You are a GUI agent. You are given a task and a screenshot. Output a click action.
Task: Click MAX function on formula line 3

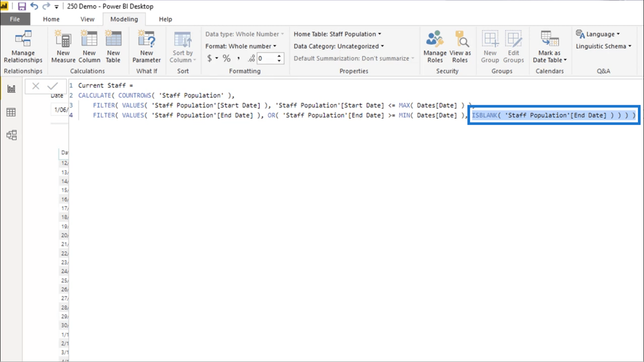click(404, 105)
